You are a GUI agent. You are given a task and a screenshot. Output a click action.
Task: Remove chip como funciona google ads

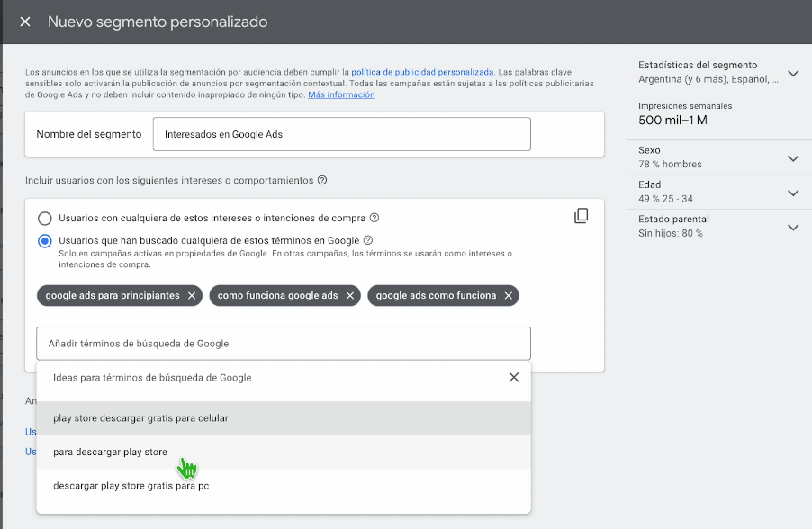pos(350,296)
